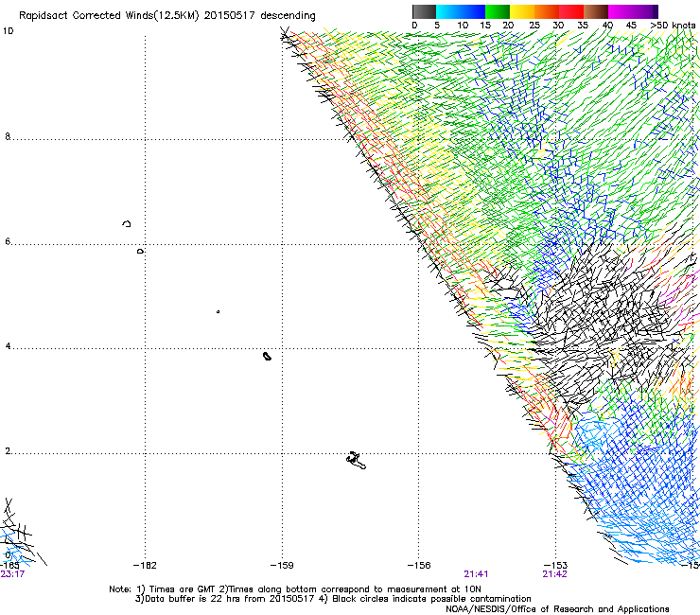Click the '20150517 descending' date text in title
The height and width of the screenshot is (615, 700).
click(260, 16)
